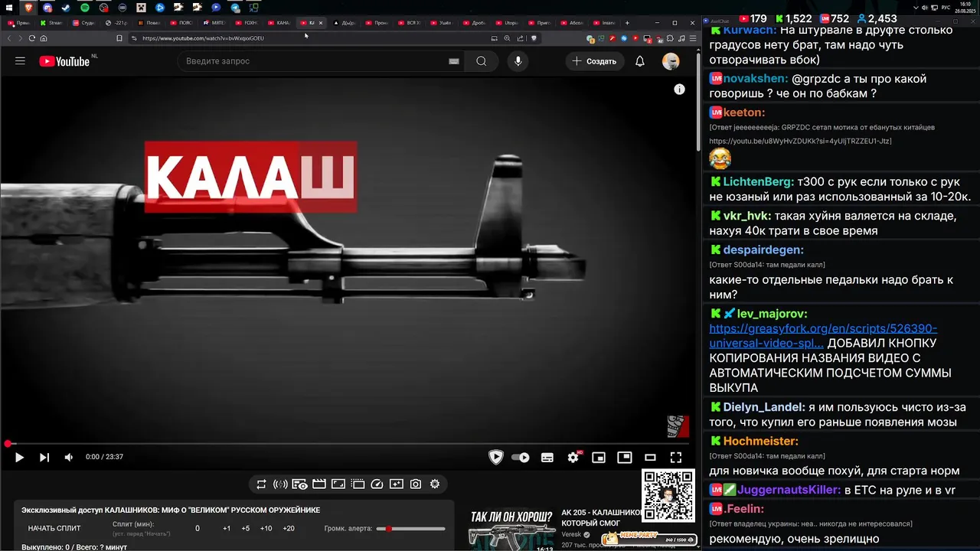Enable picture-in-picture mode
The height and width of the screenshot is (551, 980).
click(625, 457)
